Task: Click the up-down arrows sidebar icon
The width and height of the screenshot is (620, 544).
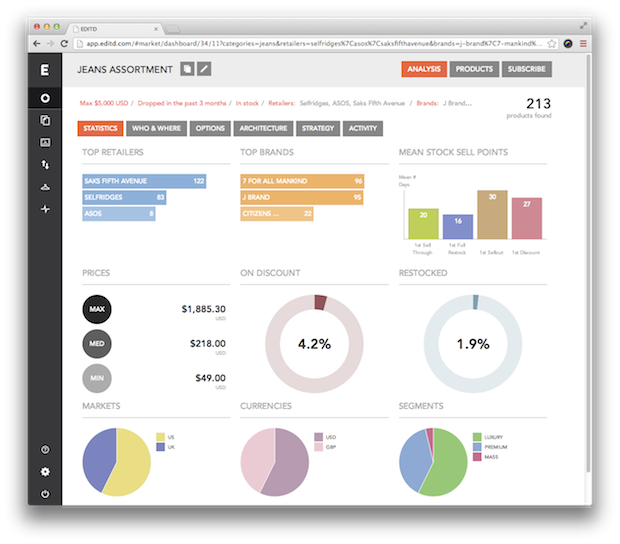Action: (x=45, y=164)
